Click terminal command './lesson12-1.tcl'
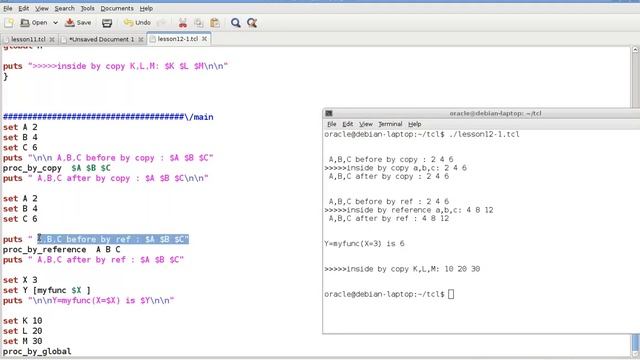Viewport: 640px width, 360px height. tap(484, 134)
